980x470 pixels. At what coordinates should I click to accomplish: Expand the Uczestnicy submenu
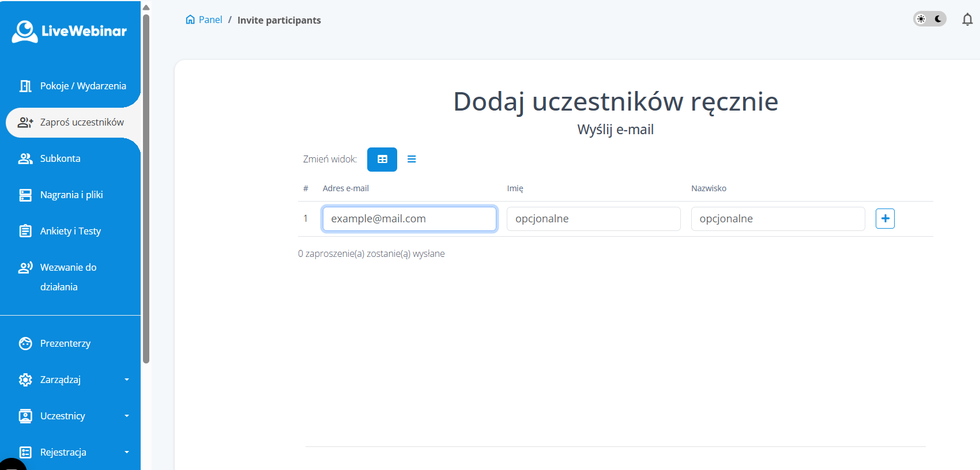click(127, 416)
